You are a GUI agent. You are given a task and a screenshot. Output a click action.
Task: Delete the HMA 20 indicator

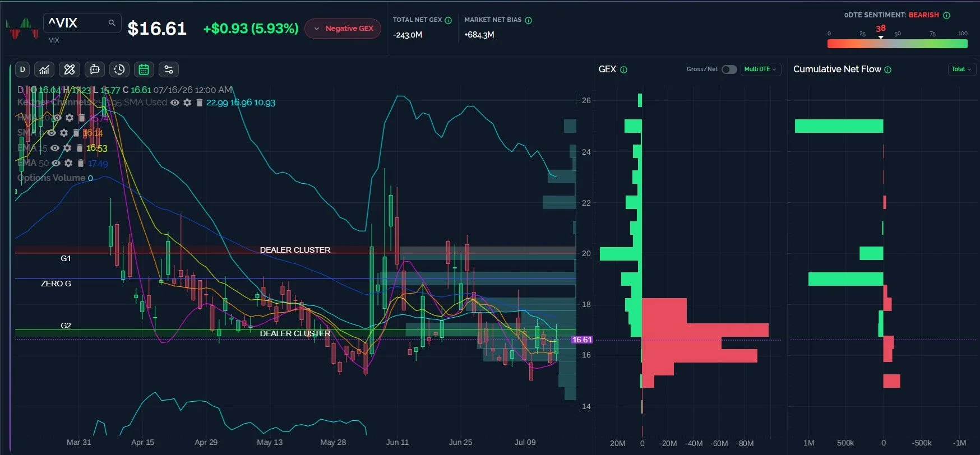(x=82, y=118)
